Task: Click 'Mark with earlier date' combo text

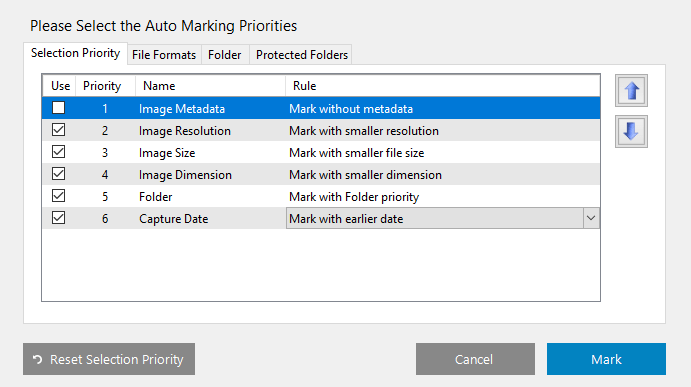Action: pos(346,219)
